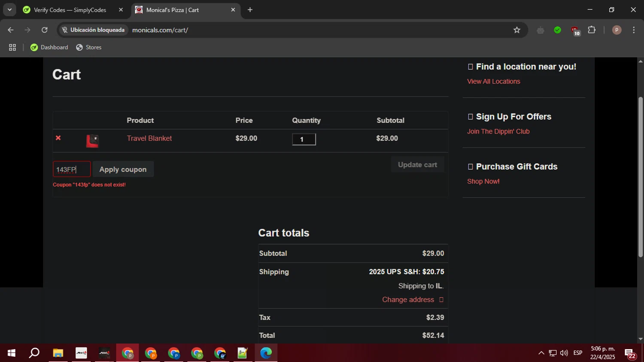Image resolution: width=644 pixels, height=362 pixels.
Task: Open the Stores bookmark
Action: (89, 47)
